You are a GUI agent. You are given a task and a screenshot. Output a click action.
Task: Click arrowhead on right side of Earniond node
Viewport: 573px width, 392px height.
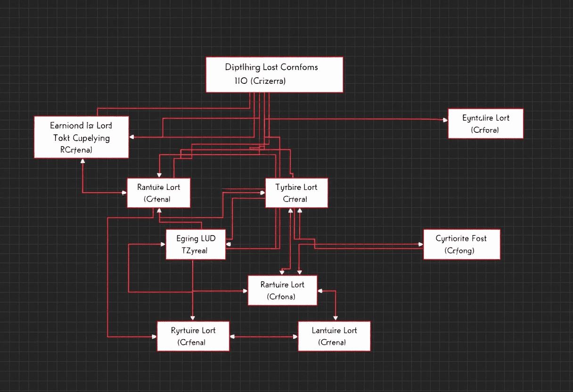[132, 137]
